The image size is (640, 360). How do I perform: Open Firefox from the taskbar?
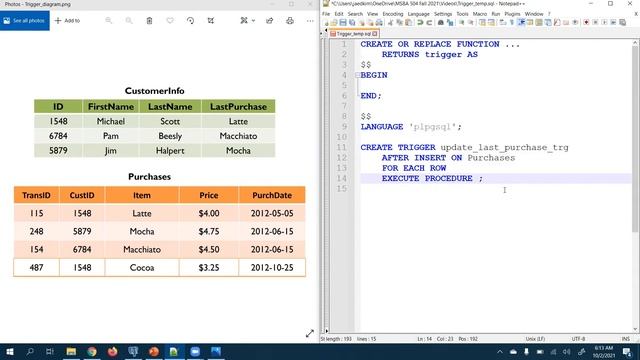(113, 351)
